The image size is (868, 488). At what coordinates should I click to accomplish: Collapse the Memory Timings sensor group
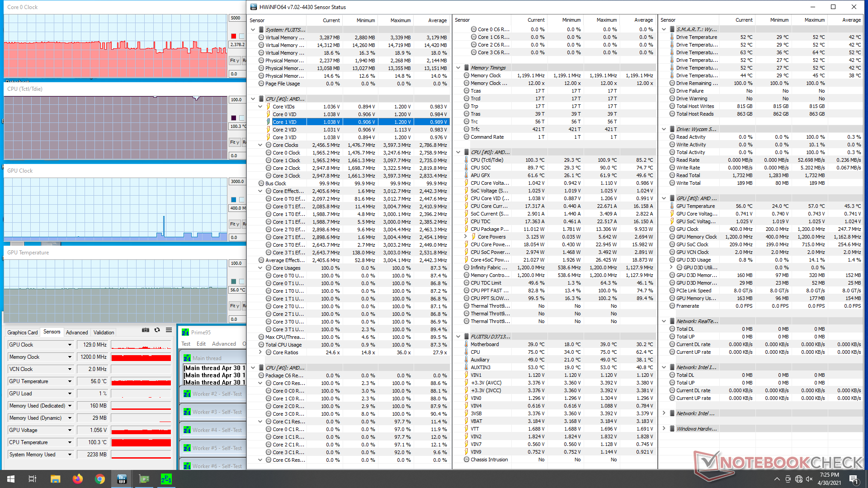tap(458, 68)
